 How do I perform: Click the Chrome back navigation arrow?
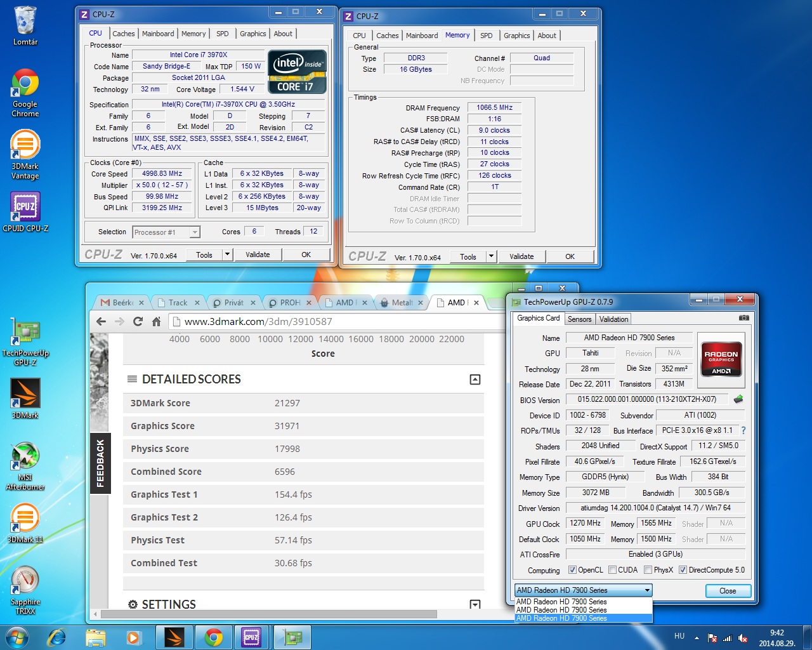click(x=101, y=322)
